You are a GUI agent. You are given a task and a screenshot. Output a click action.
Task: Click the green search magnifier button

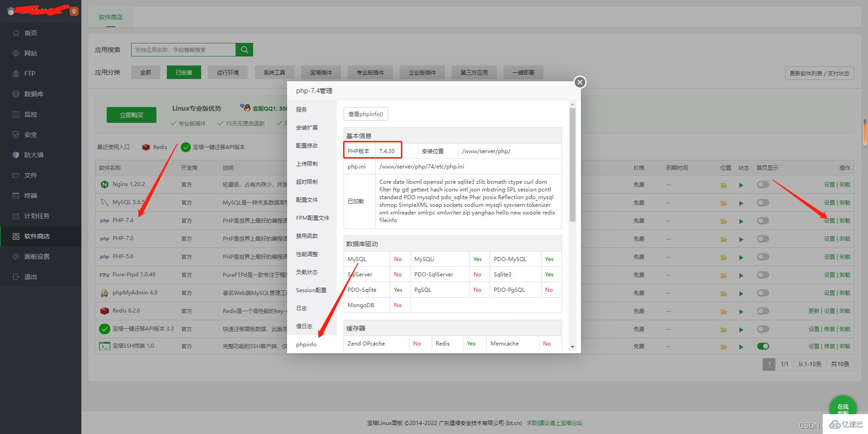pyautogui.click(x=244, y=50)
